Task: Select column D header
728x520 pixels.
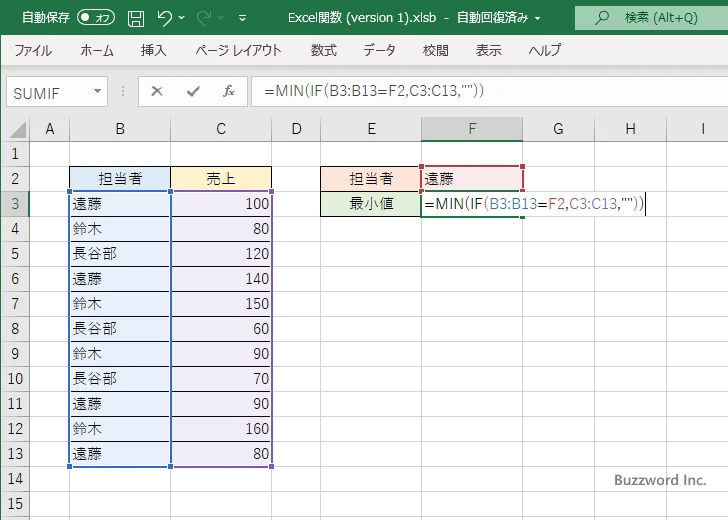Action: (x=296, y=129)
